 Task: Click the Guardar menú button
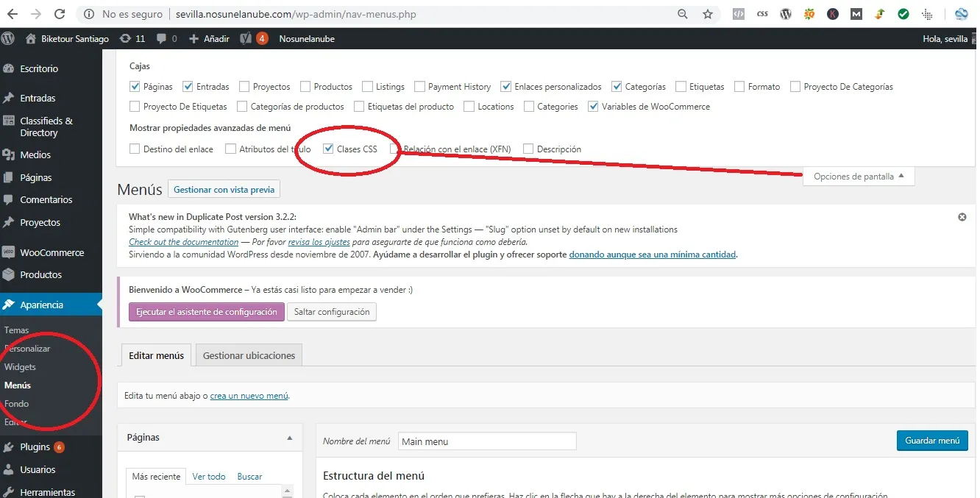(932, 441)
